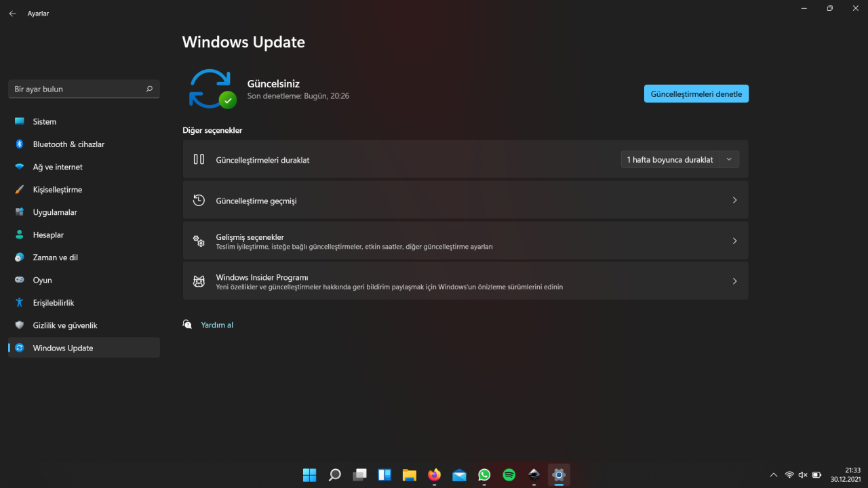Click the Oyun controller icon
Screen dimensions: 868x488
(x=20, y=280)
